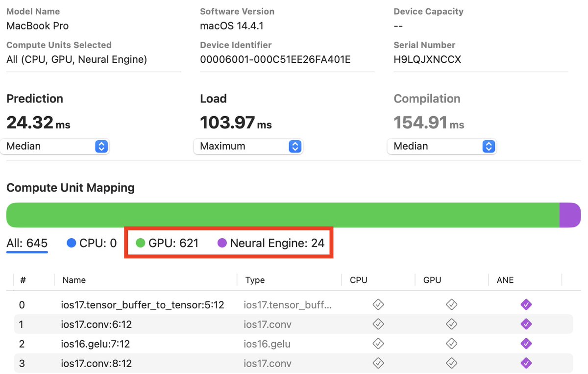Select the purple ANE diamond for row 0
The height and width of the screenshot is (374, 588).
coord(526,304)
